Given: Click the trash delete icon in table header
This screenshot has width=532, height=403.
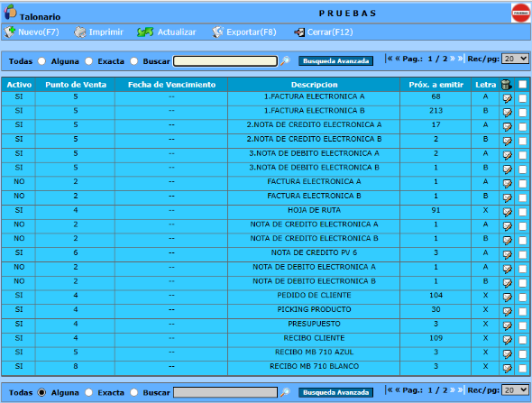Looking at the screenshot, I should pos(506,85).
